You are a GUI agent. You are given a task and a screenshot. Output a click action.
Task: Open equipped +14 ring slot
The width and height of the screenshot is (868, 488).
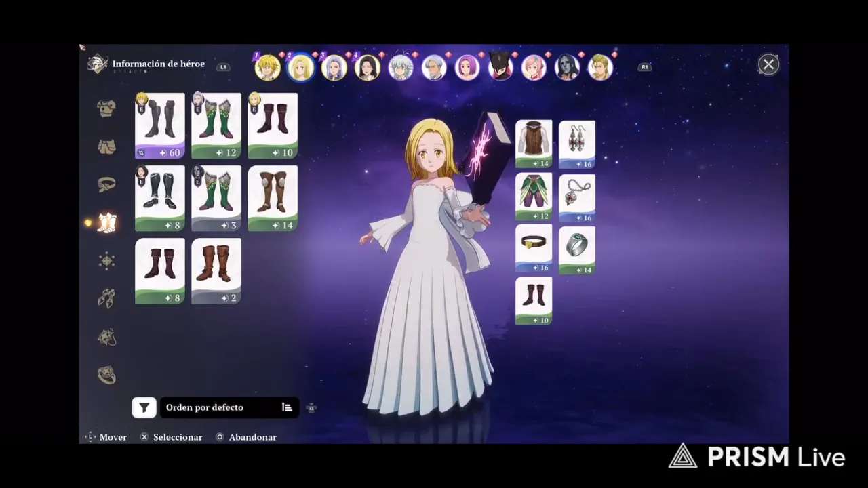577,249
